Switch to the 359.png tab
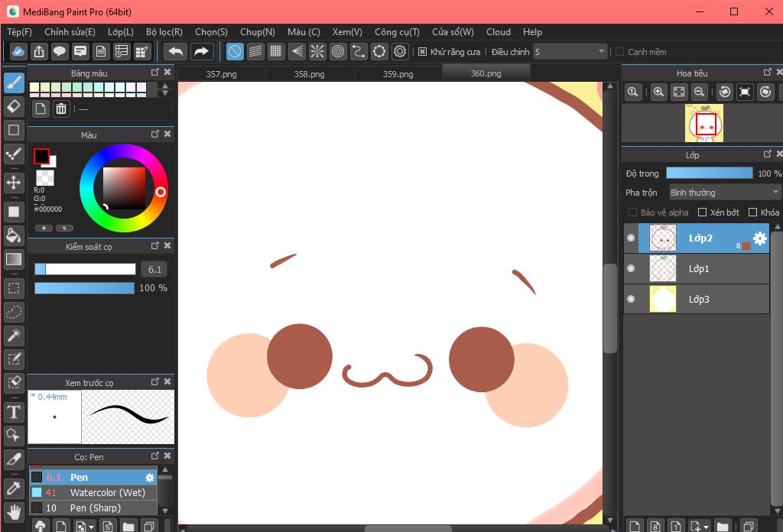 (398, 74)
